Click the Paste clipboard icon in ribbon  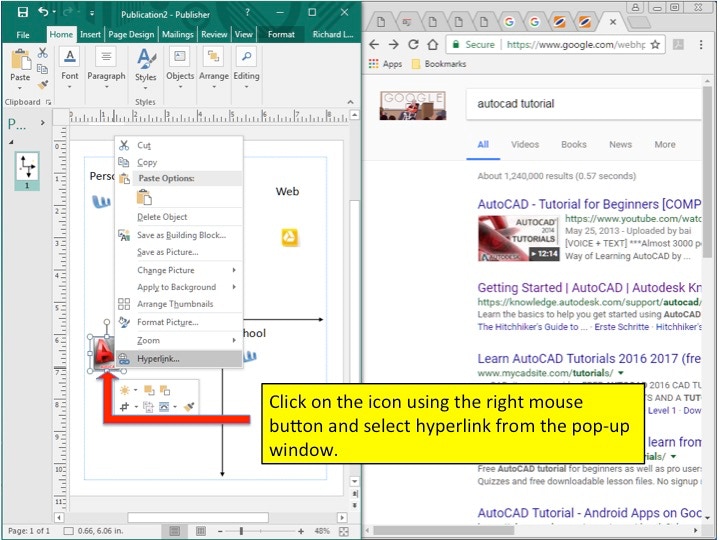coord(21,60)
